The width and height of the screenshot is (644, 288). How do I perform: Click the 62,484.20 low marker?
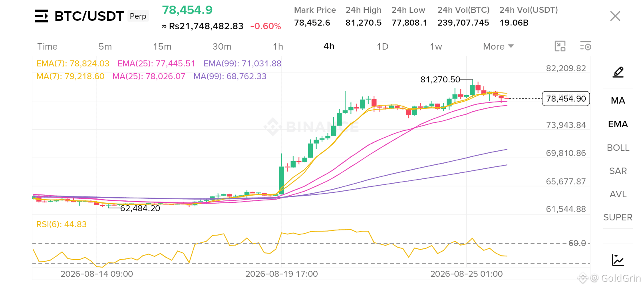[140, 208]
